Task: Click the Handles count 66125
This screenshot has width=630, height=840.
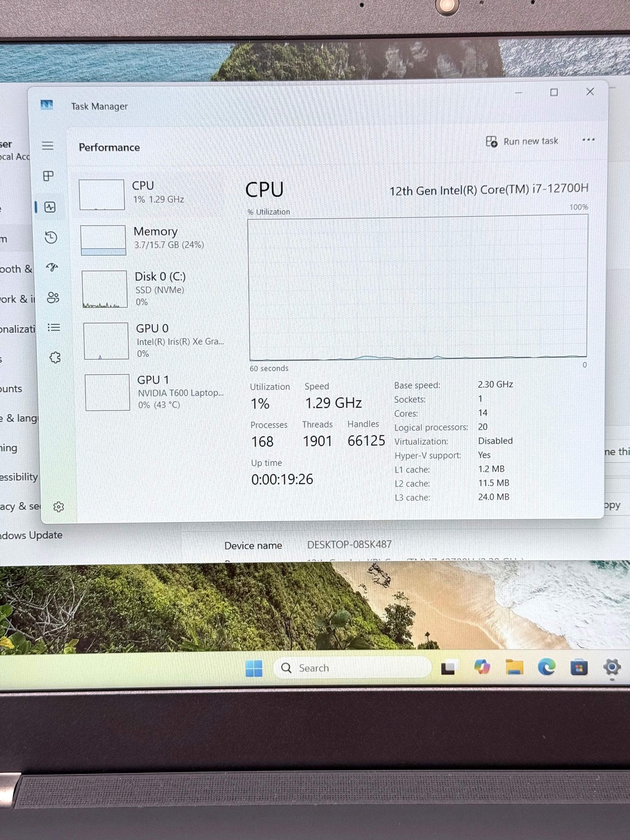Action: tap(366, 441)
